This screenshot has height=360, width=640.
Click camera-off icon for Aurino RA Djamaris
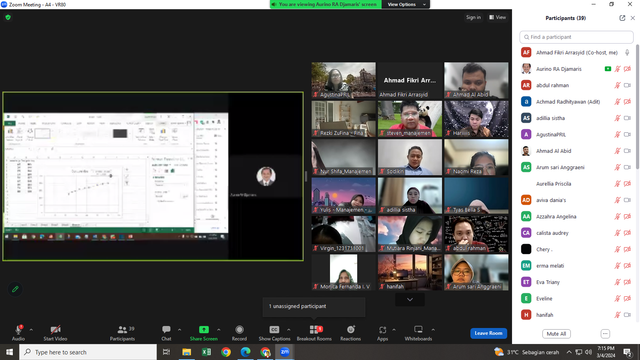pos(627,69)
